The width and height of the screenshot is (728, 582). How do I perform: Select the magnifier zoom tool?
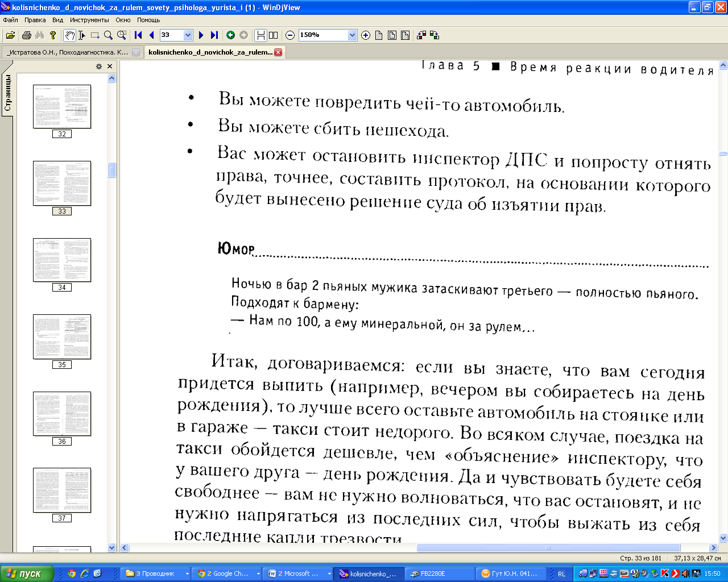[108, 35]
